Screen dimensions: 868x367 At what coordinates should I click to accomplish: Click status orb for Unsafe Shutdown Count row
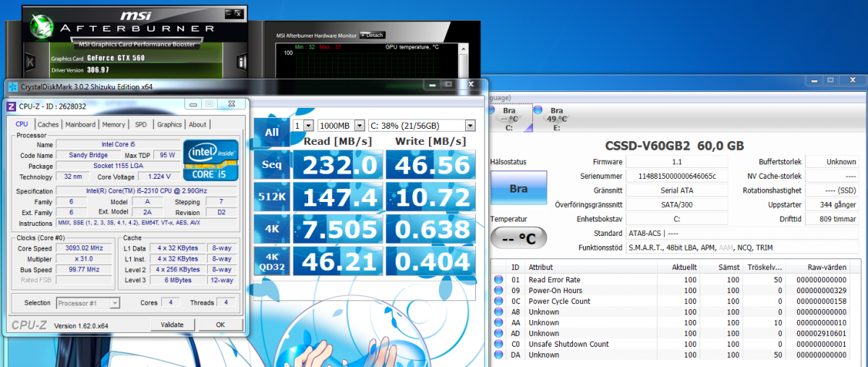498,344
